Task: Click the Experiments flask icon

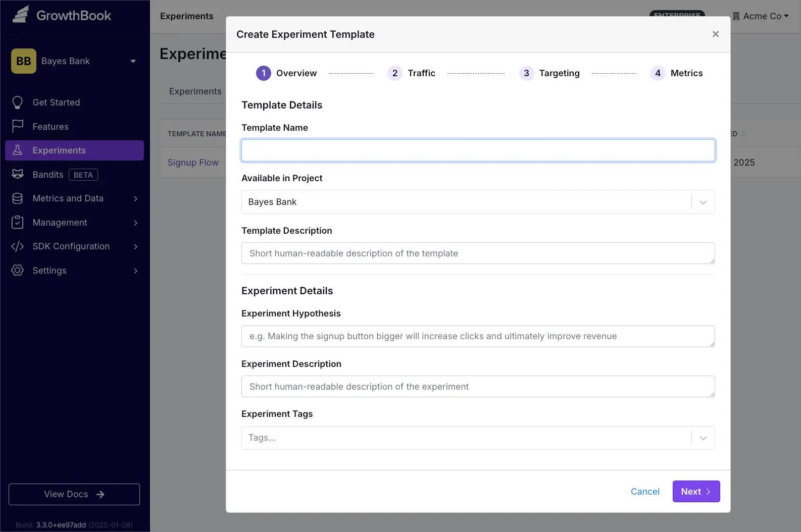Action: (18, 150)
